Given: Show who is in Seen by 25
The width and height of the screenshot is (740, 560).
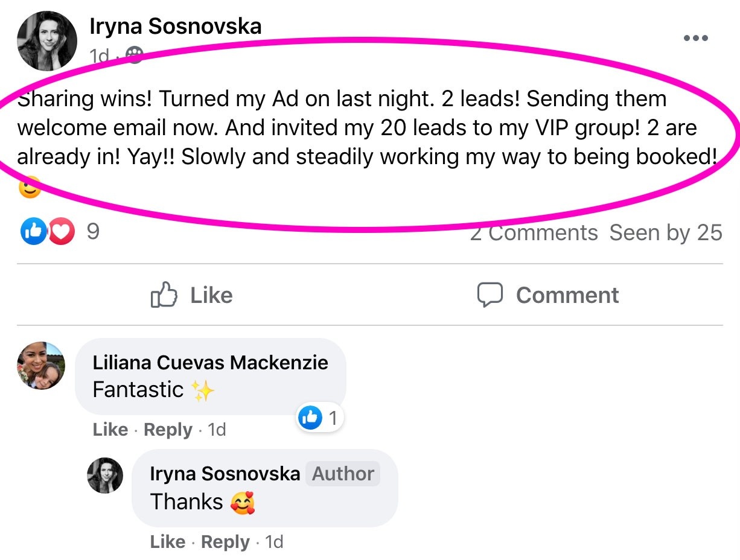Looking at the screenshot, I should 666,233.
